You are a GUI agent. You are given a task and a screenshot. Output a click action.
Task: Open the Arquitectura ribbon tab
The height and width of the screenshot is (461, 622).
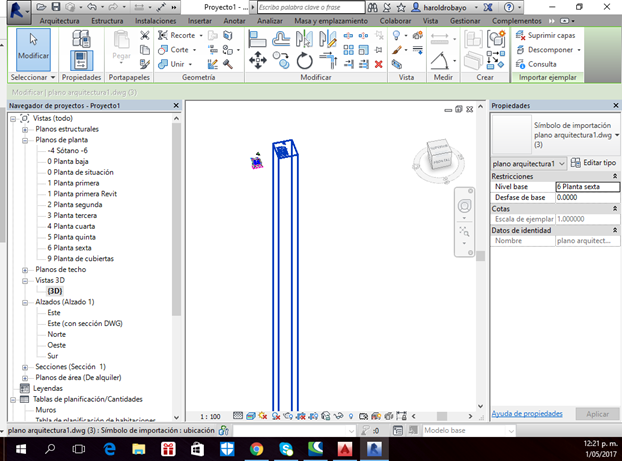tap(60, 21)
